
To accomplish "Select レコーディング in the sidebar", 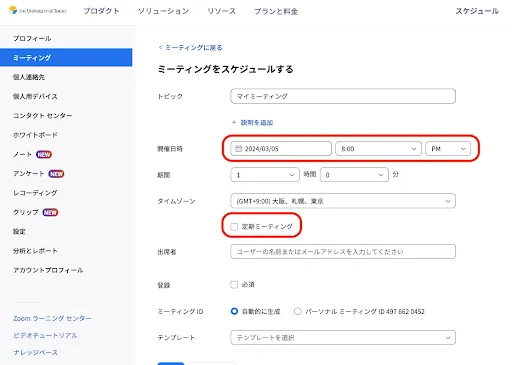I will [35, 193].
